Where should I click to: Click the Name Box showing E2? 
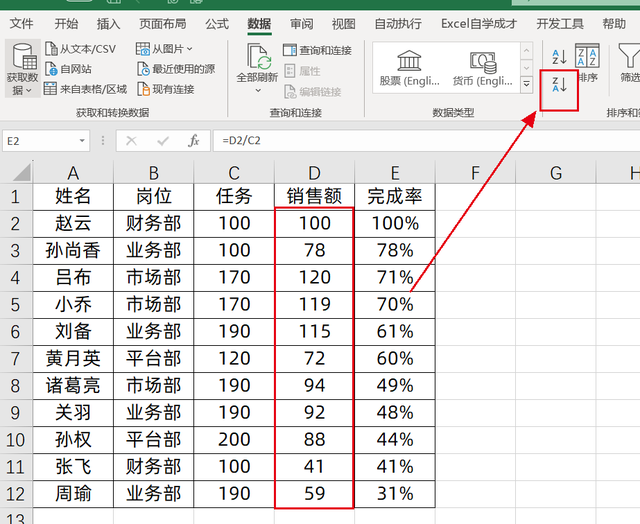40,141
